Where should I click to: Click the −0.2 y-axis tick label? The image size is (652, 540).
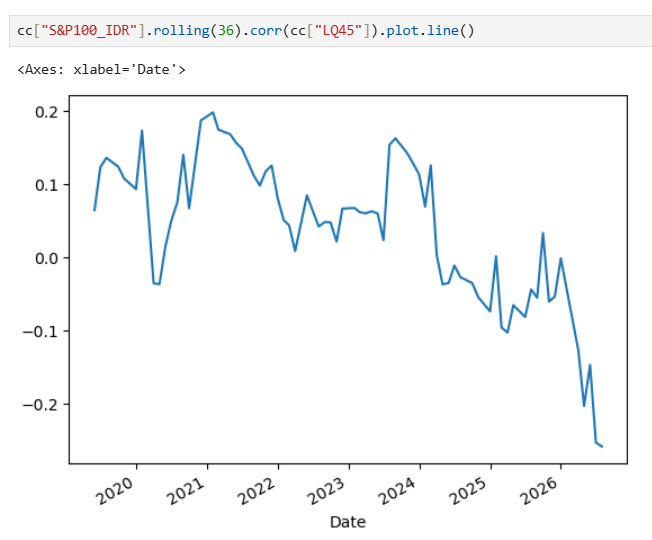click(x=40, y=405)
